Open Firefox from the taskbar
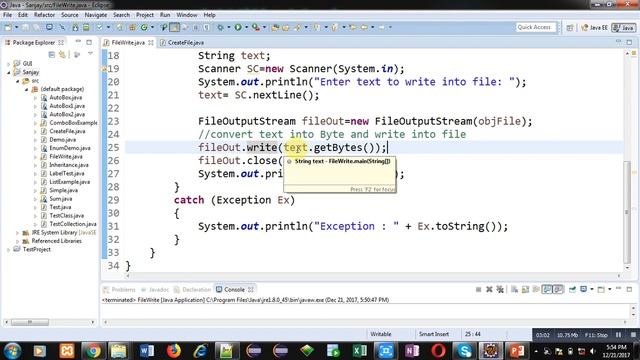The image size is (640, 360). [x=173, y=351]
